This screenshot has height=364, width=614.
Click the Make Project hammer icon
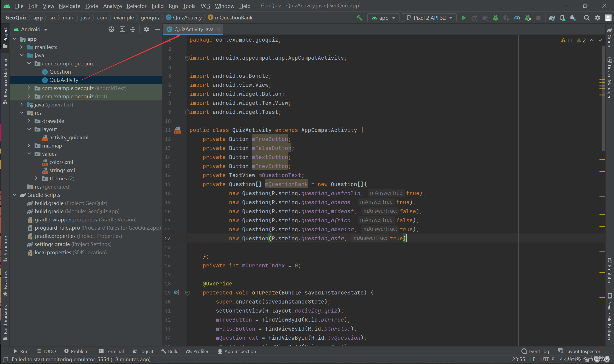359,18
